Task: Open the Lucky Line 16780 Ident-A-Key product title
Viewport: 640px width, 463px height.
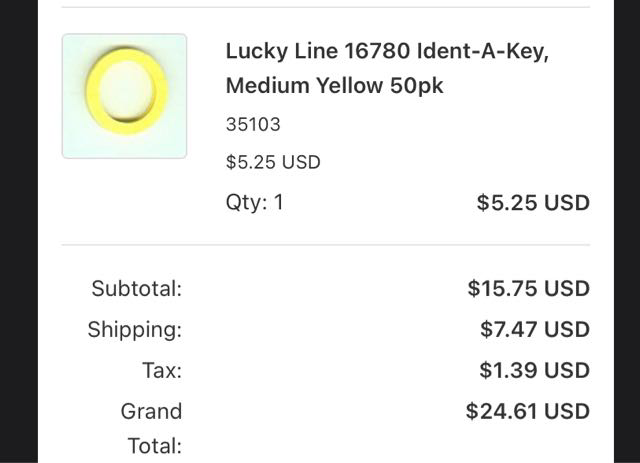Action: [x=386, y=52]
